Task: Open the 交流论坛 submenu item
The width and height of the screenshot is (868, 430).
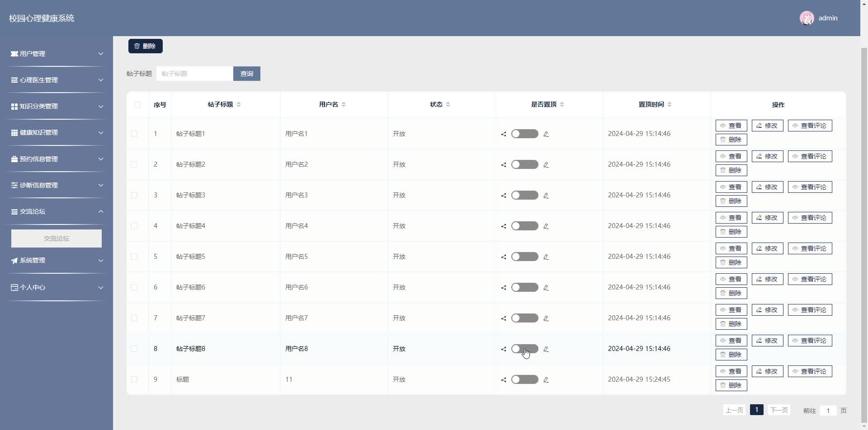Action: [57, 238]
